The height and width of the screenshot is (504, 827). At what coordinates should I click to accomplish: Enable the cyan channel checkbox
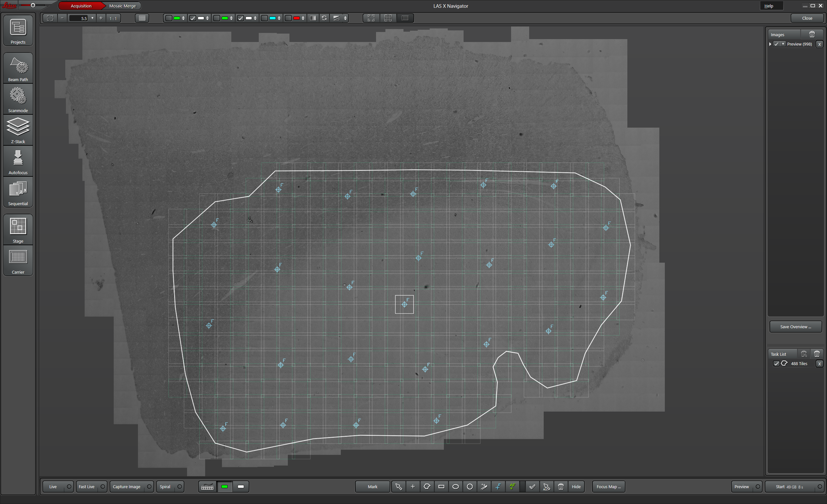click(x=265, y=18)
